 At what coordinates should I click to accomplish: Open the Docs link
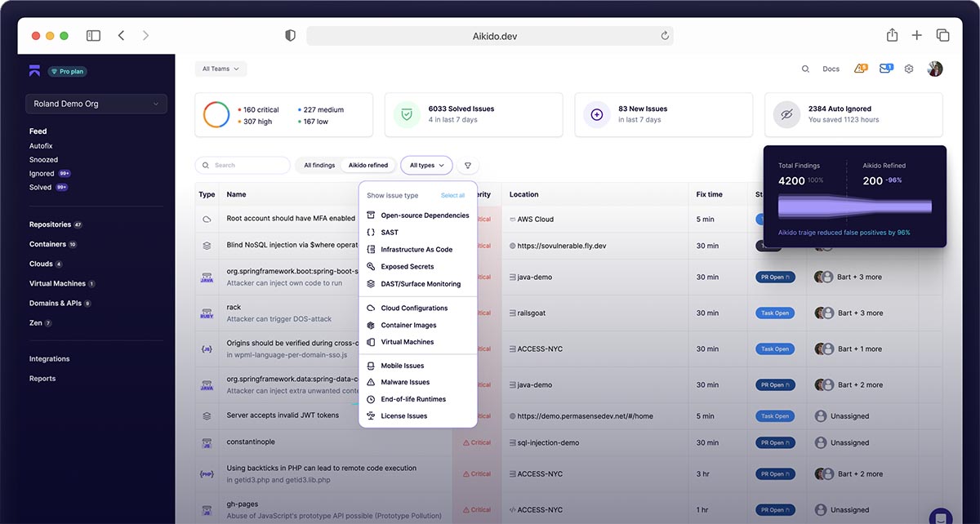(831, 69)
